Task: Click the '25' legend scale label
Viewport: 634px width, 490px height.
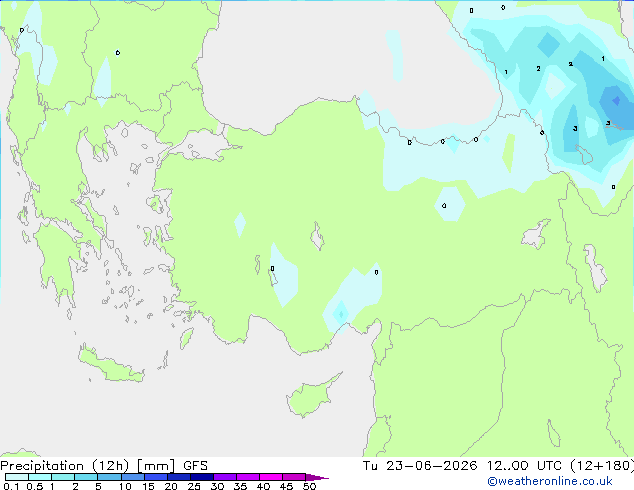Action: (194, 486)
